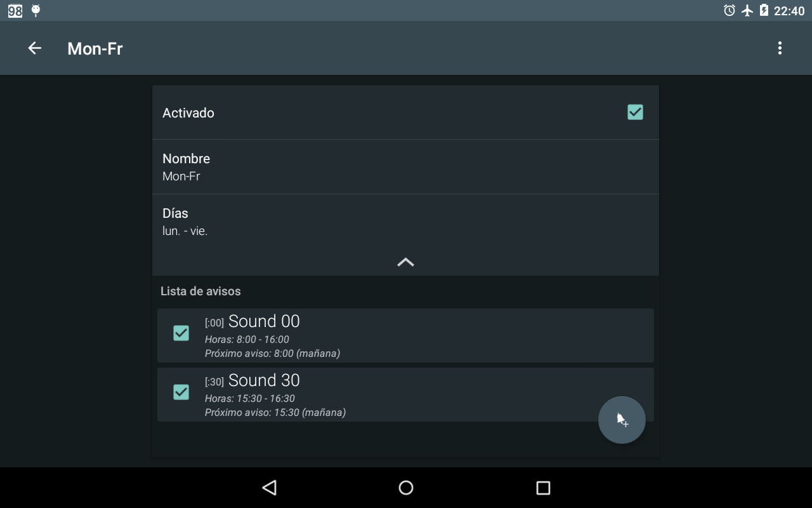Go back using the toolbar arrow

click(34, 48)
